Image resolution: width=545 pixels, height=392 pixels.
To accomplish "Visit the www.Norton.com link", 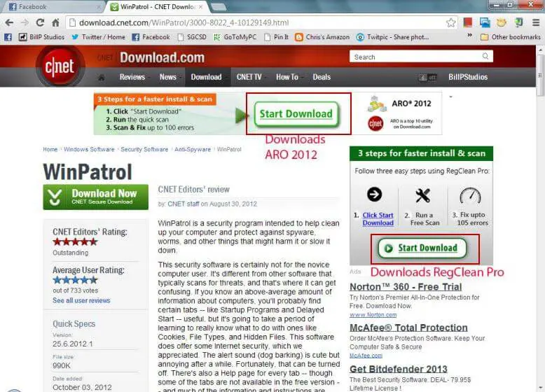I will [x=373, y=315].
